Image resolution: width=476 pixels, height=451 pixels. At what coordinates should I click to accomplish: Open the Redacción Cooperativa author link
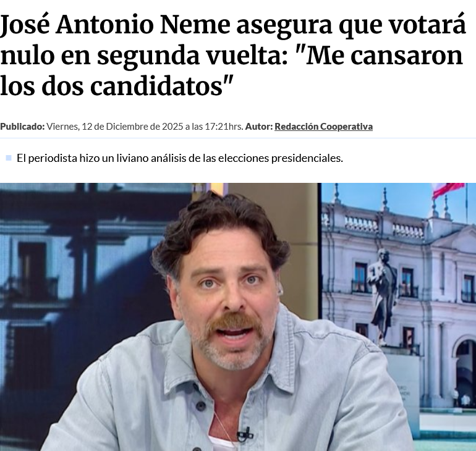[x=323, y=127]
